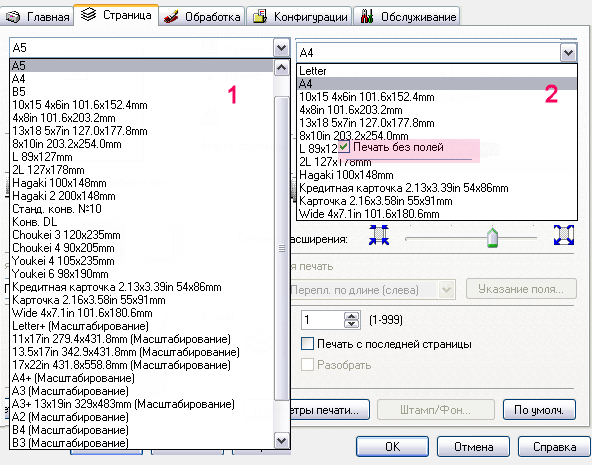
Task: Click the Обслуживание tab tools icon
Action: pos(367,16)
